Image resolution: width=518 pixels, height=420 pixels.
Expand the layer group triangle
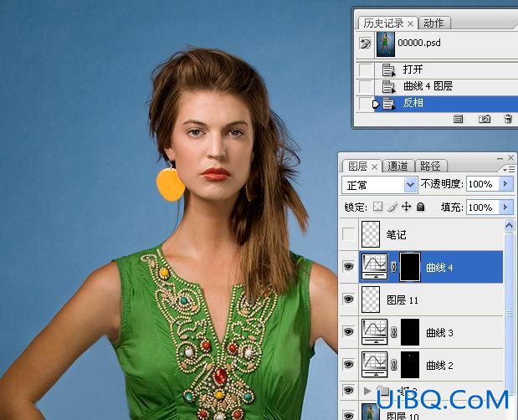(x=367, y=391)
